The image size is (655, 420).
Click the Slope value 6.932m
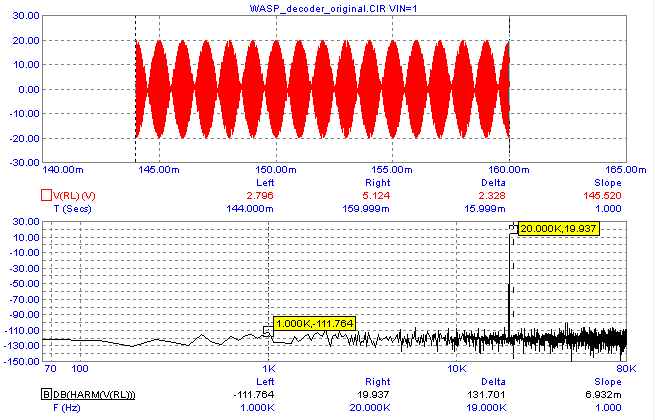click(605, 395)
